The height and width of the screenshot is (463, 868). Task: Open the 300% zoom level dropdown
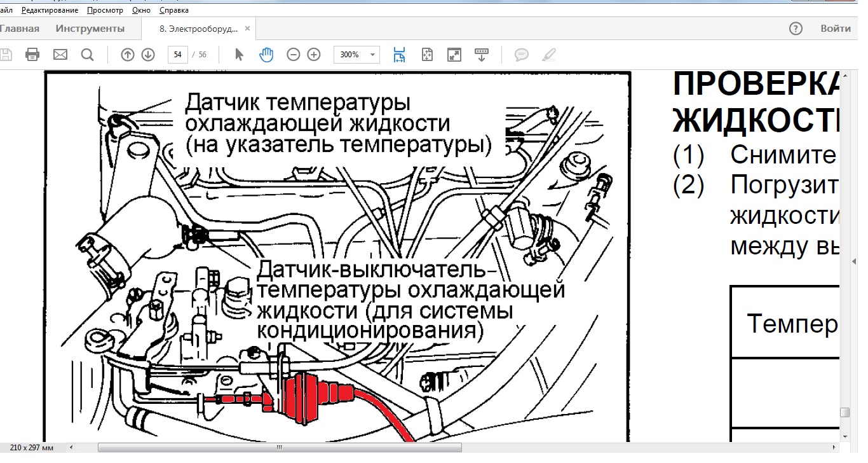(x=372, y=55)
